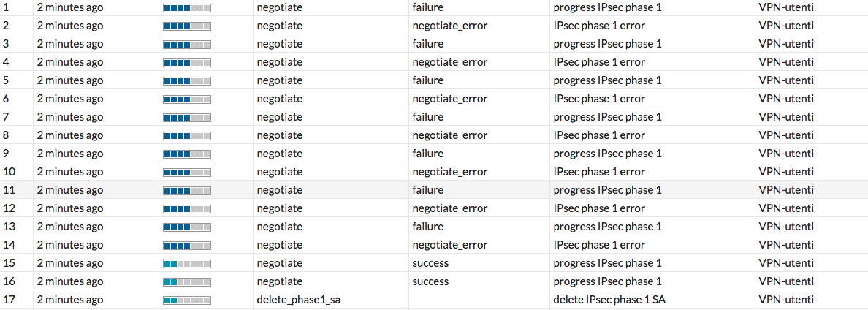This screenshot has height=310, width=868.
Task: Click "failure" status in row 3
Action: click(427, 44)
